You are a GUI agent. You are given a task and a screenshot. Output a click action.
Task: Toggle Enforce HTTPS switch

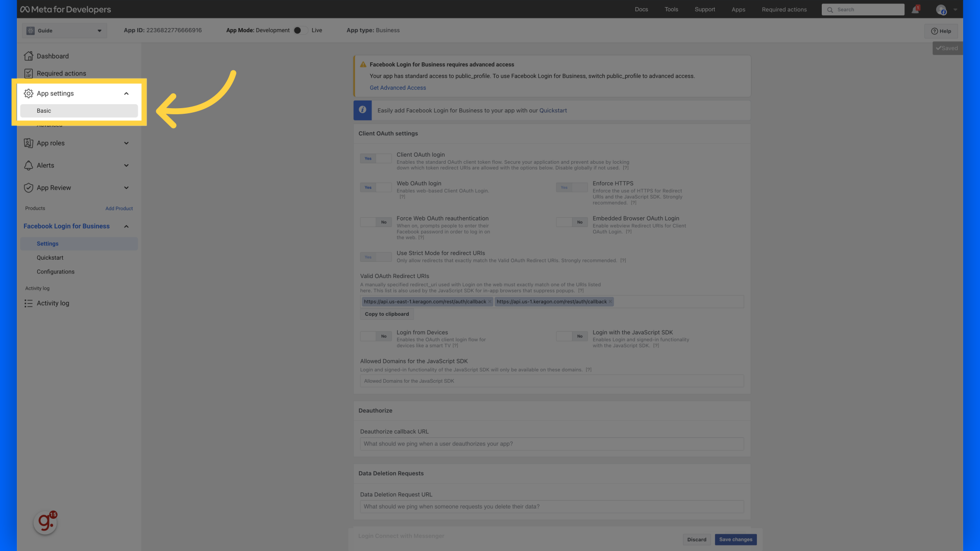click(572, 188)
